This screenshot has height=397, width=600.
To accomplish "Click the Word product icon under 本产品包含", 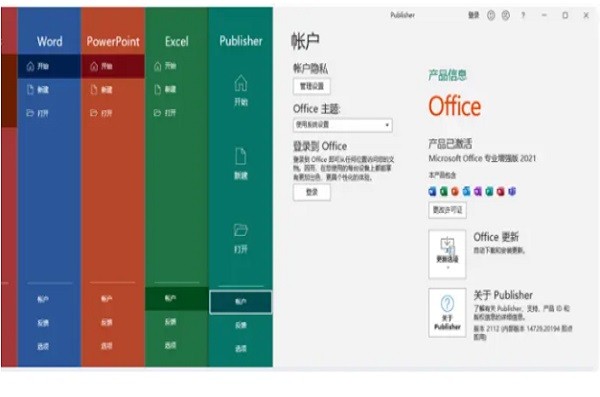I will (x=432, y=191).
